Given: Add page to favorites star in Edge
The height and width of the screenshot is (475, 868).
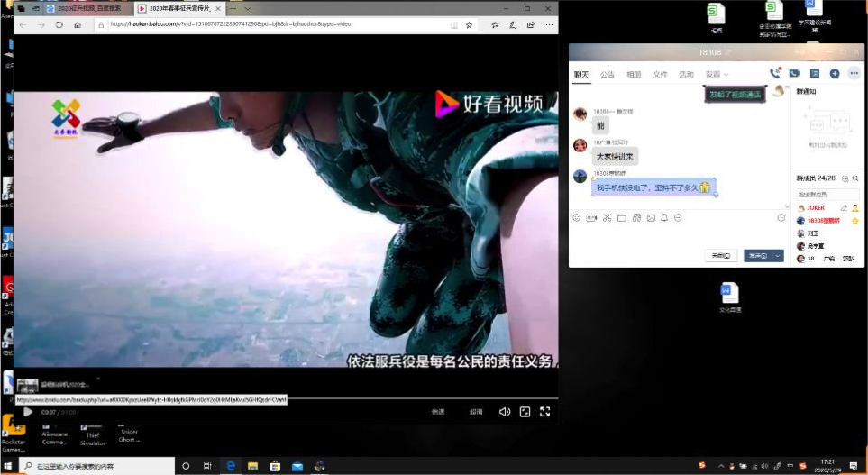Looking at the screenshot, I should (x=469, y=25).
